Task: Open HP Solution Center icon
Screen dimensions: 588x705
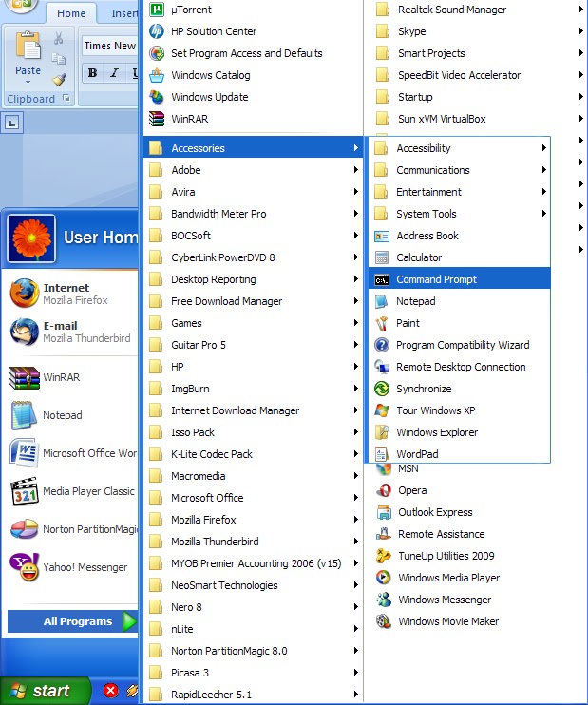Action: point(157,31)
